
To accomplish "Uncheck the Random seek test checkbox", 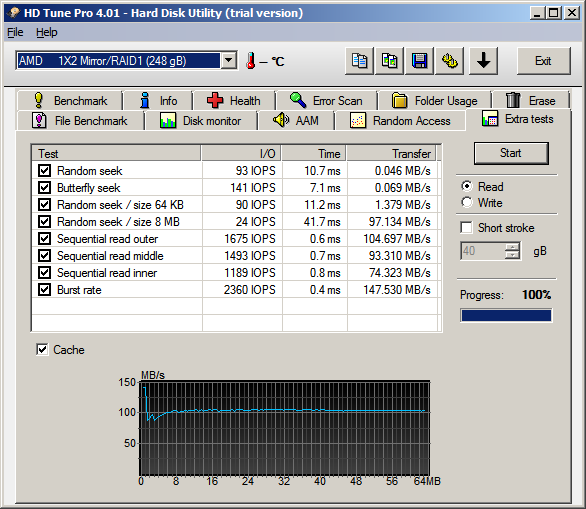I will pyautogui.click(x=44, y=171).
